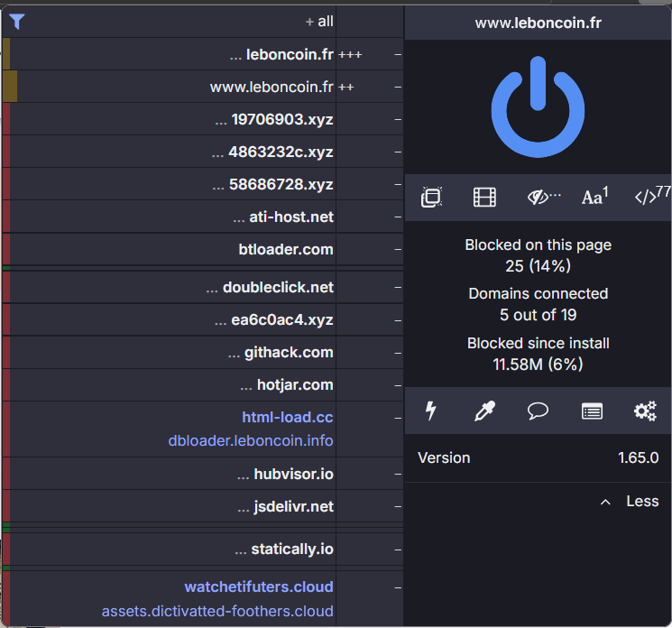Open the dashboard gears icon

click(645, 411)
